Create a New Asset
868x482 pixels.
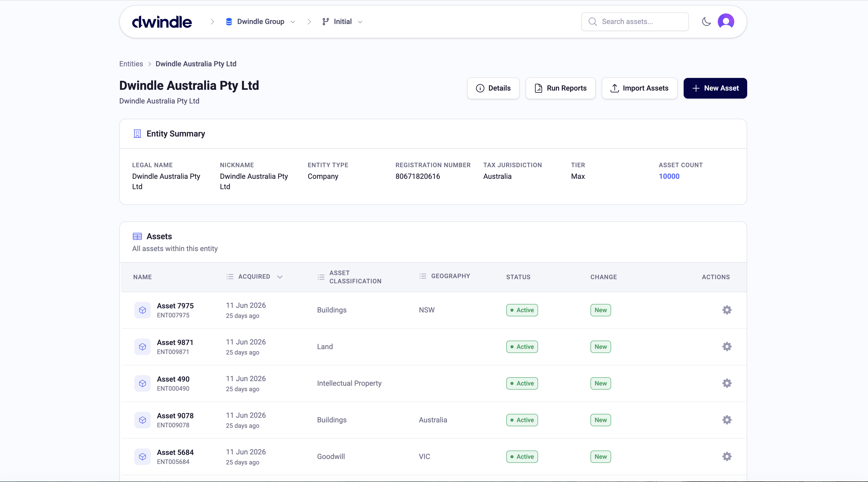pyautogui.click(x=715, y=88)
